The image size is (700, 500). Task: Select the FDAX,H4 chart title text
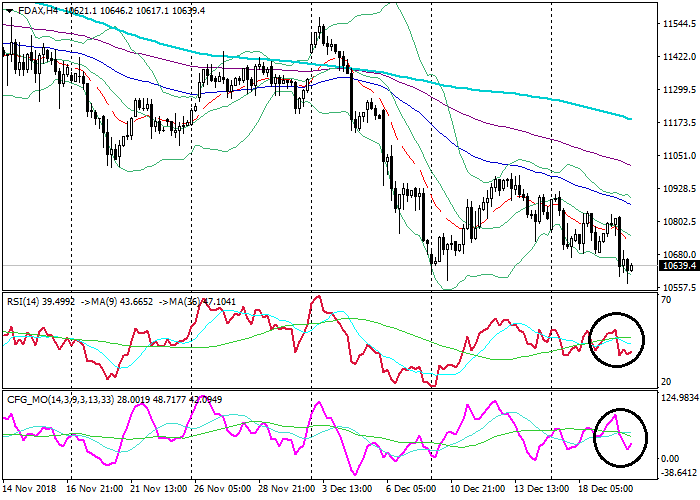(x=36, y=10)
